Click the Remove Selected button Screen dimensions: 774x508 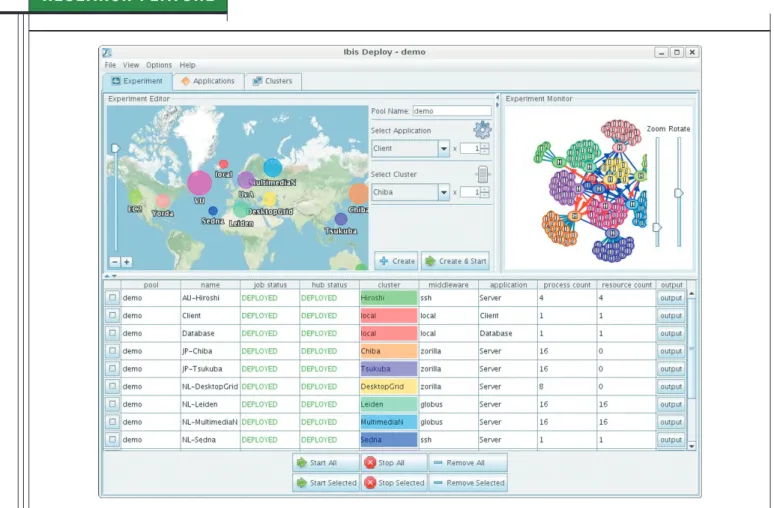coord(468,483)
